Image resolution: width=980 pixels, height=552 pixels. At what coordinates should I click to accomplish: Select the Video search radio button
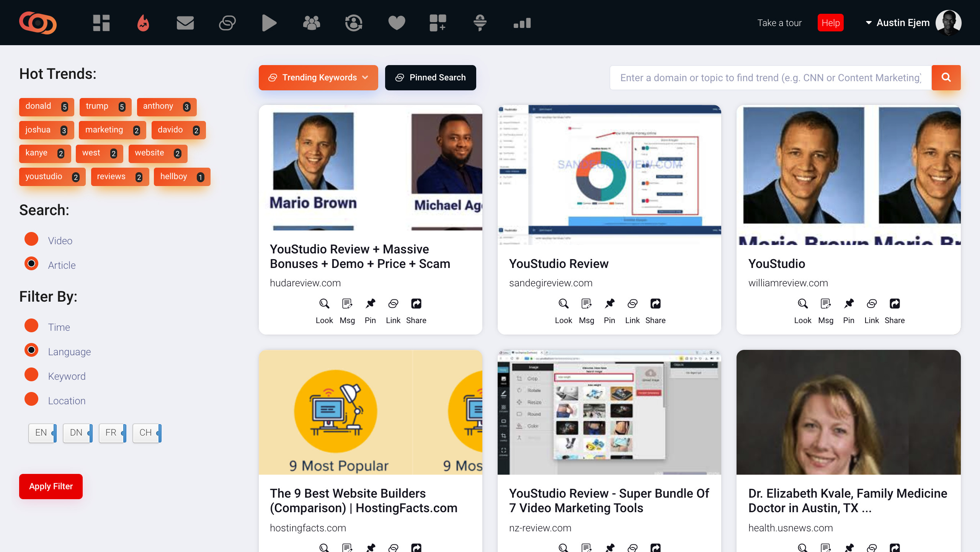[31, 239]
